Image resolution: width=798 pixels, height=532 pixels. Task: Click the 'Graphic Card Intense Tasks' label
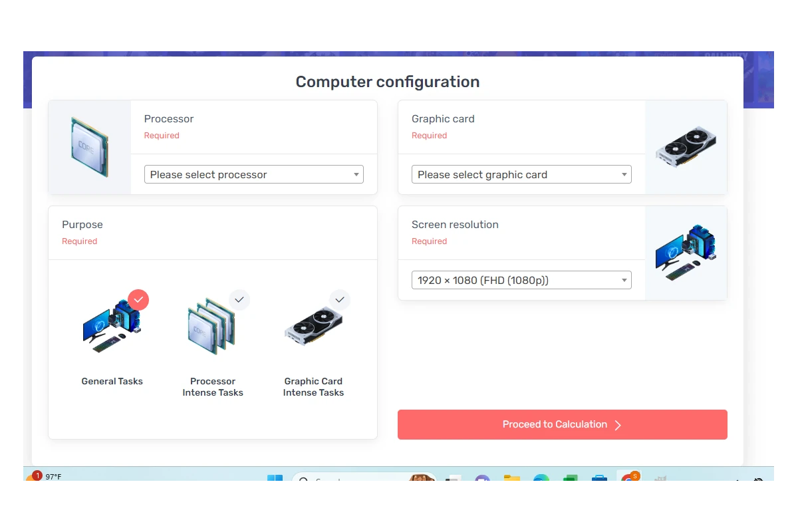pyautogui.click(x=313, y=387)
